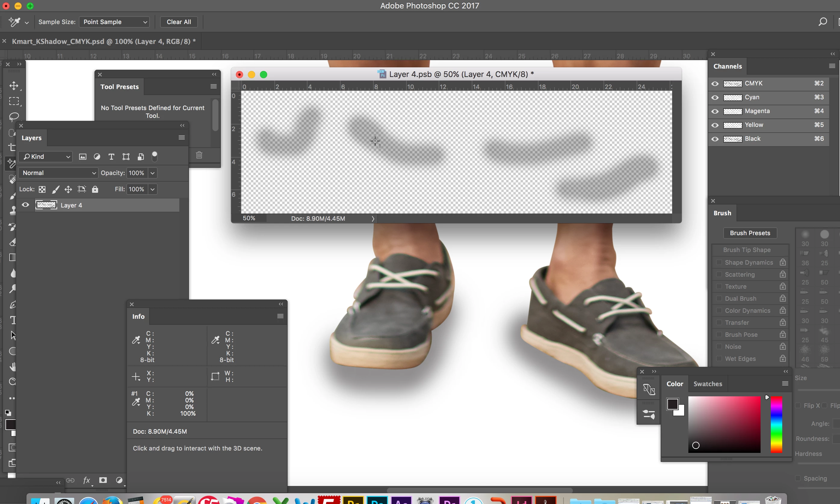
Task: Select the Horizontal Type tool
Action: pyautogui.click(x=13, y=320)
